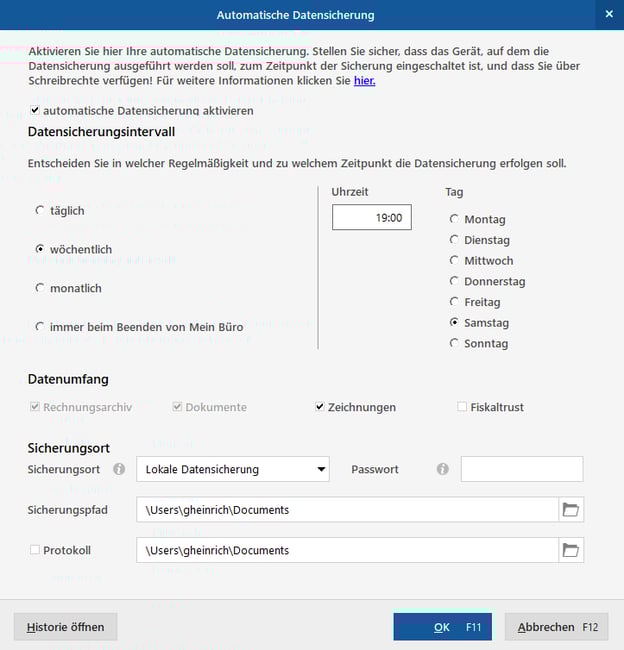Enable the Fiskaltrust checkbox

(x=462, y=407)
